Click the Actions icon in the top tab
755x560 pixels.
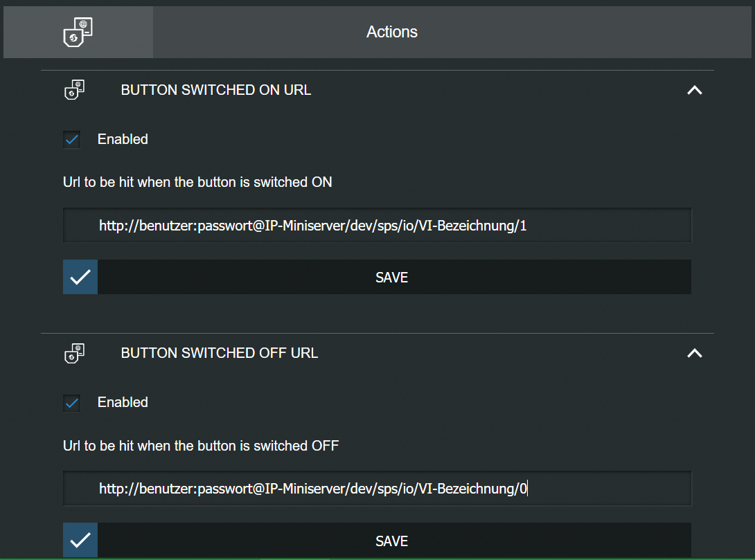(78, 33)
